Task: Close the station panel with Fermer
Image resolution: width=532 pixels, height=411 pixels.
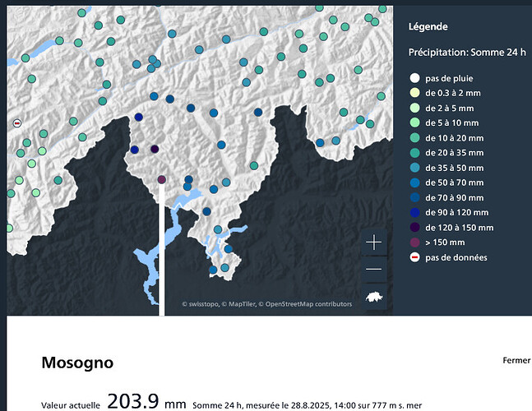Action: coord(516,361)
